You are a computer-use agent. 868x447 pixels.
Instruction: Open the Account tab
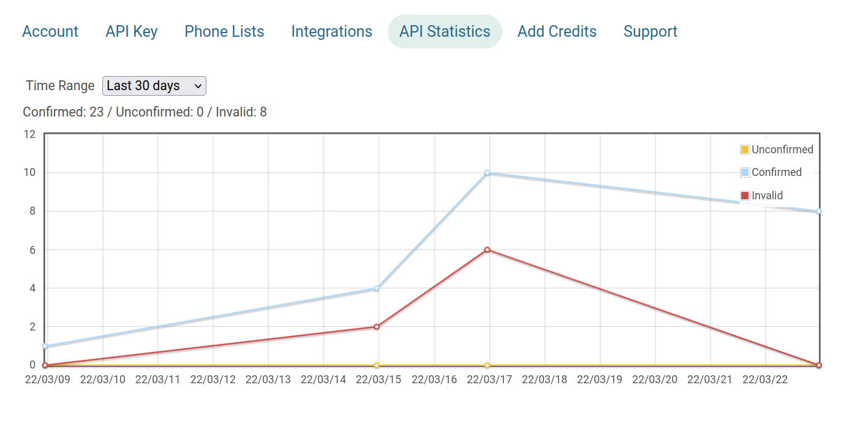(x=50, y=31)
